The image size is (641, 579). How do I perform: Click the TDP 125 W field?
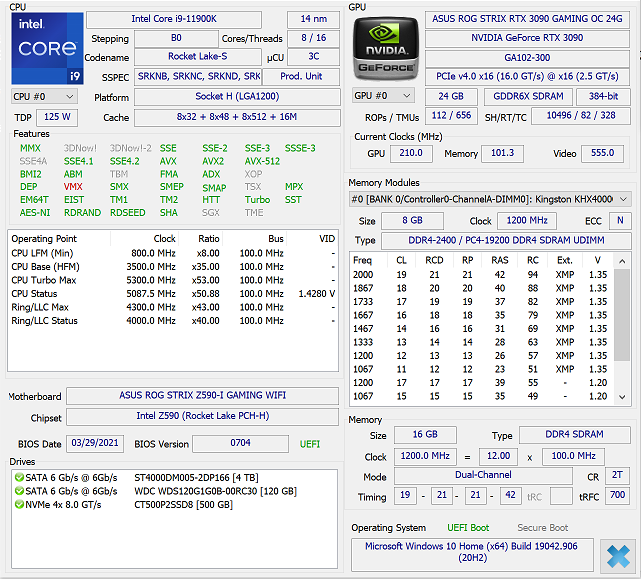tap(57, 117)
